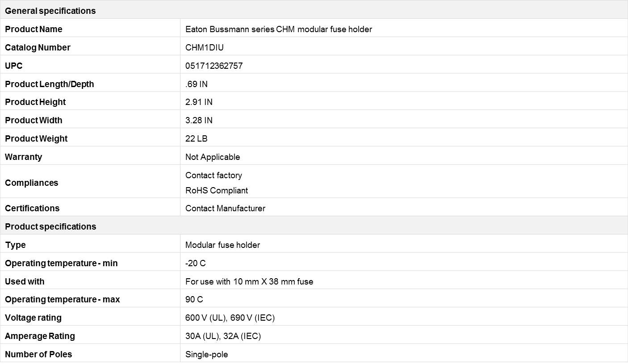Click the 2.91 IN height value

[199, 102]
